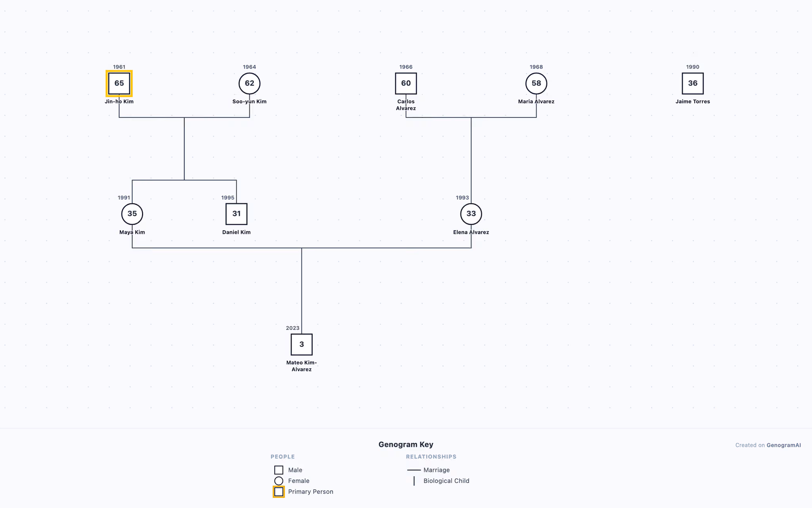Select the Carlos and Maria marriage line

(471, 117)
